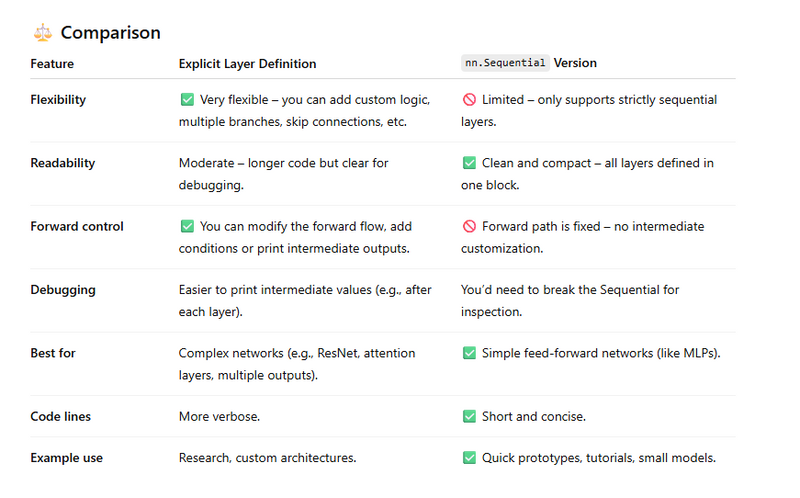Click the nn.Sequential code label in header
Viewport: 800px width, 498px height.
tap(505, 63)
